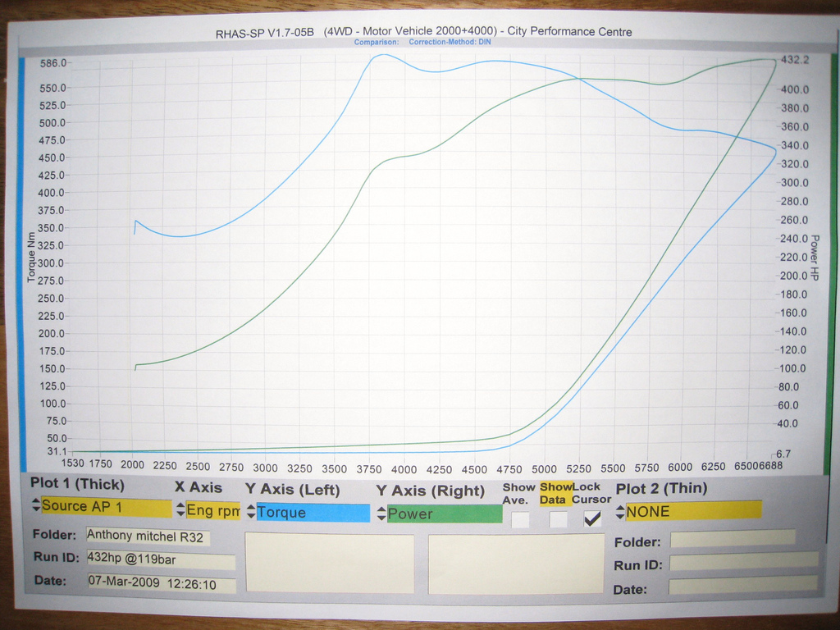
Task: Click the Plot 1 source stepper arrows
Action: [36, 505]
